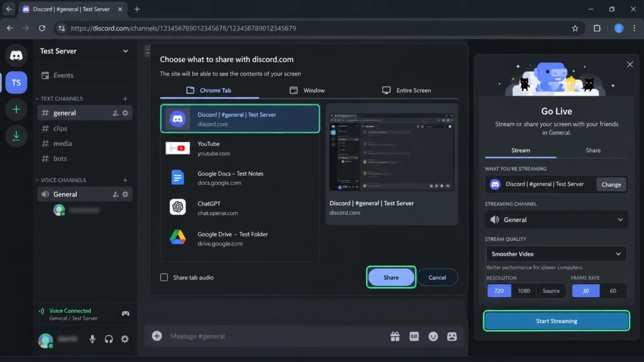Set resolution to 720
The width and height of the screenshot is (644, 362).
pos(499,290)
